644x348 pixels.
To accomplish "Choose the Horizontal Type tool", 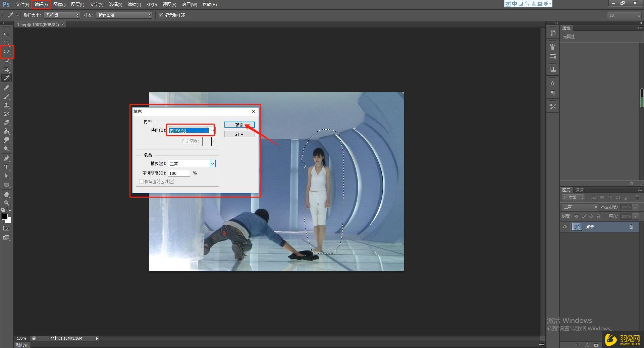I will point(6,167).
